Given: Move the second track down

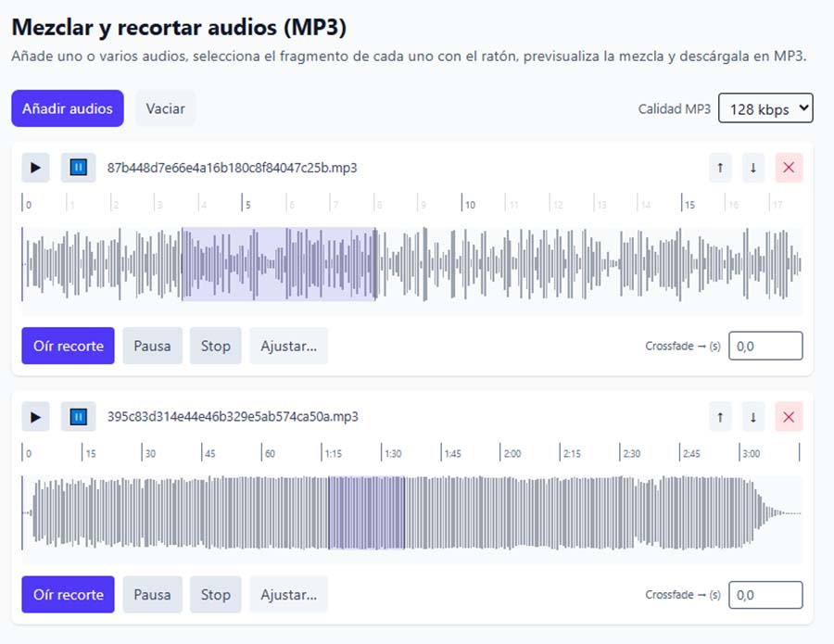Looking at the screenshot, I should point(753,417).
